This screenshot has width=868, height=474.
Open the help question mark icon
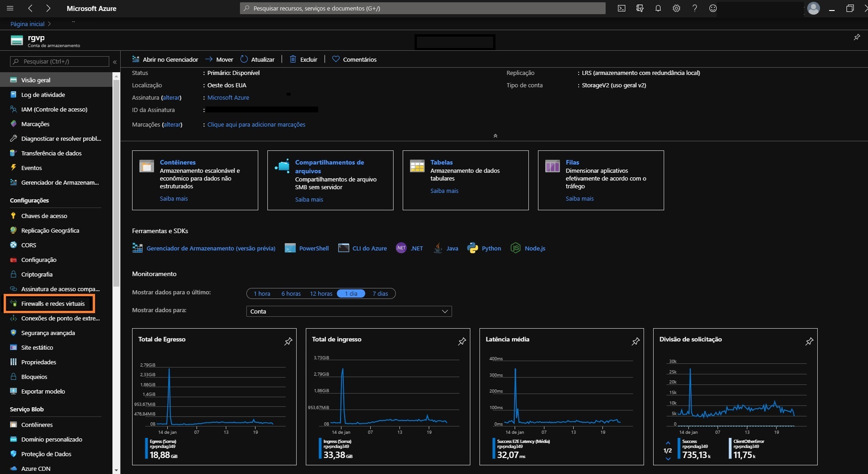(695, 8)
